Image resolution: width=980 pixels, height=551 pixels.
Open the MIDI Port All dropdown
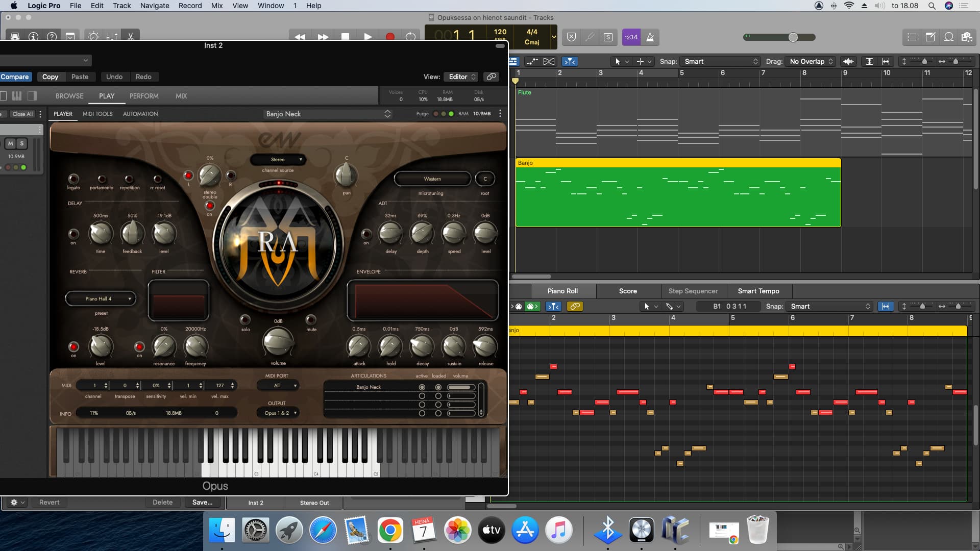(x=278, y=386)
